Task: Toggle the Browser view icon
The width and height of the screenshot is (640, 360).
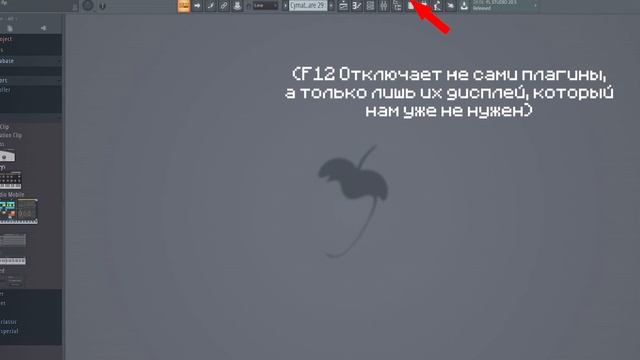Action: pyautogui.click(x=397, y=6)
